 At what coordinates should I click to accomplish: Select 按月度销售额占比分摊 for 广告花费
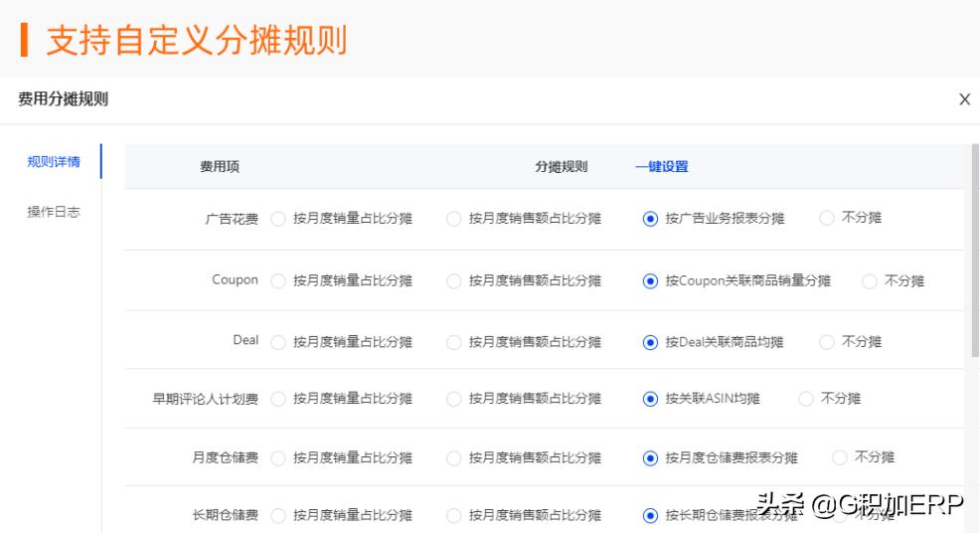pyautogui.click(x=454, y=219)
